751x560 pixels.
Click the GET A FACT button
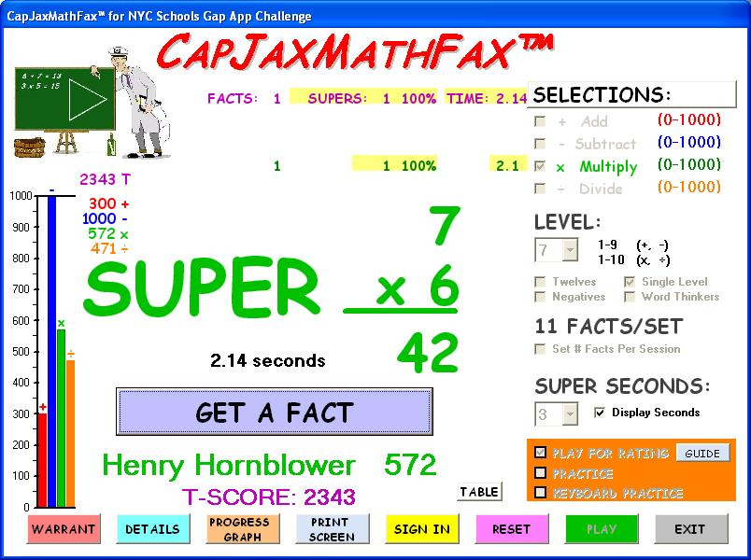coord(275,412)
